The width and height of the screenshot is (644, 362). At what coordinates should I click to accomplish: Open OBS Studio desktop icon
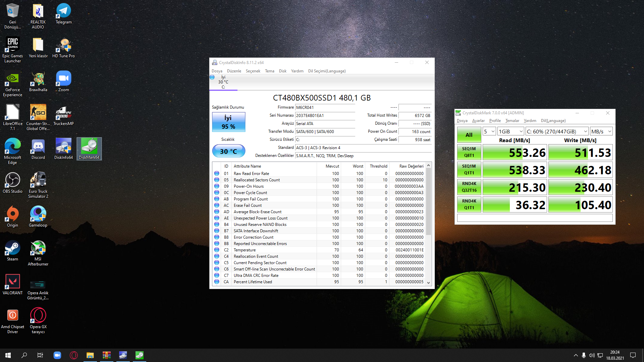pyautogui.click(x=12, y=183)
